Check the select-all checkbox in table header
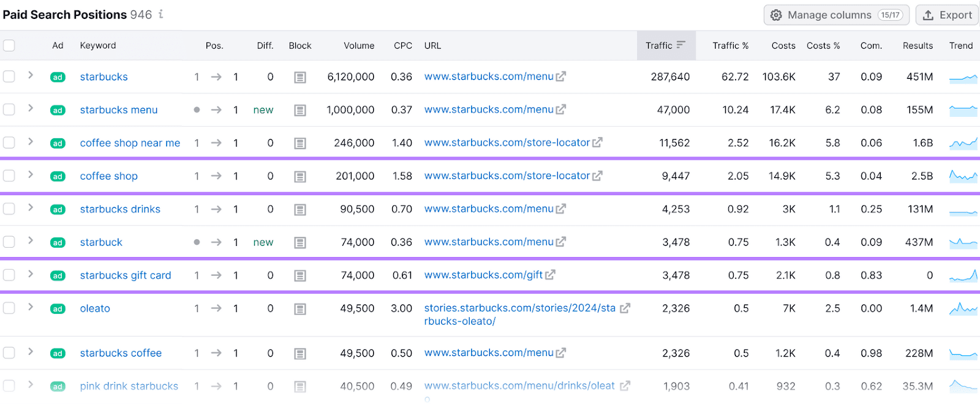Screen dimensions: 980x405 point(9,45)
